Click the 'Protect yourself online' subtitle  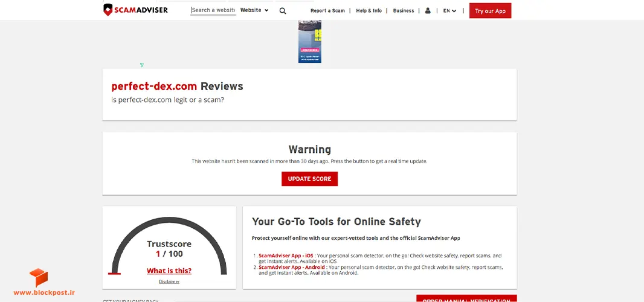356,239
